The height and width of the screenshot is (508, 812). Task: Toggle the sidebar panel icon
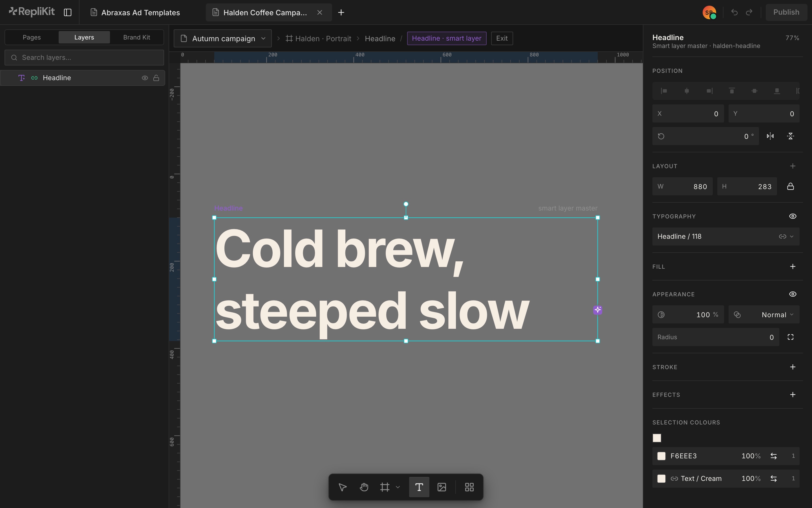[x=67, y=12]
